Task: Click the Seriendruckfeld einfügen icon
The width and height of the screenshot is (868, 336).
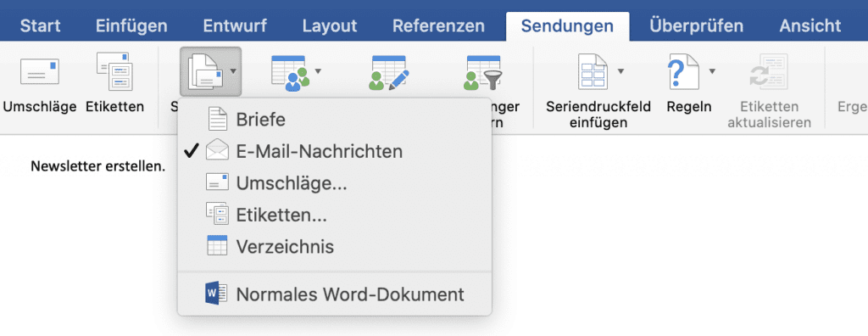Action: tap(593, 71)
